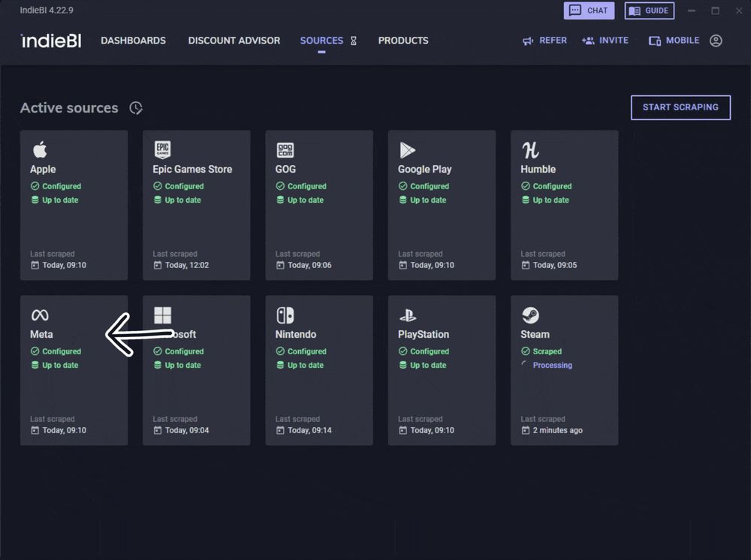
Task: Switch to the Products tab
Action: click(403, 41)
